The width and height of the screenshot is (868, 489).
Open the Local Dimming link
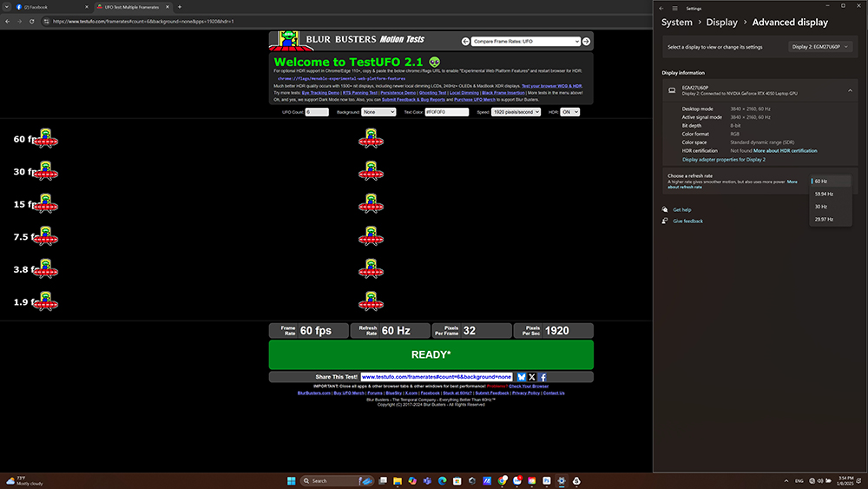(464, 93)
